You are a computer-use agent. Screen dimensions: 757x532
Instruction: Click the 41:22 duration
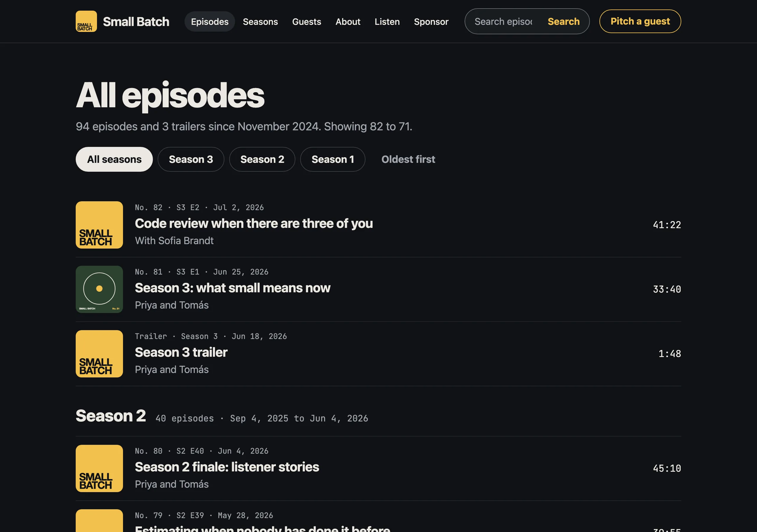click(x=667, y=225)
